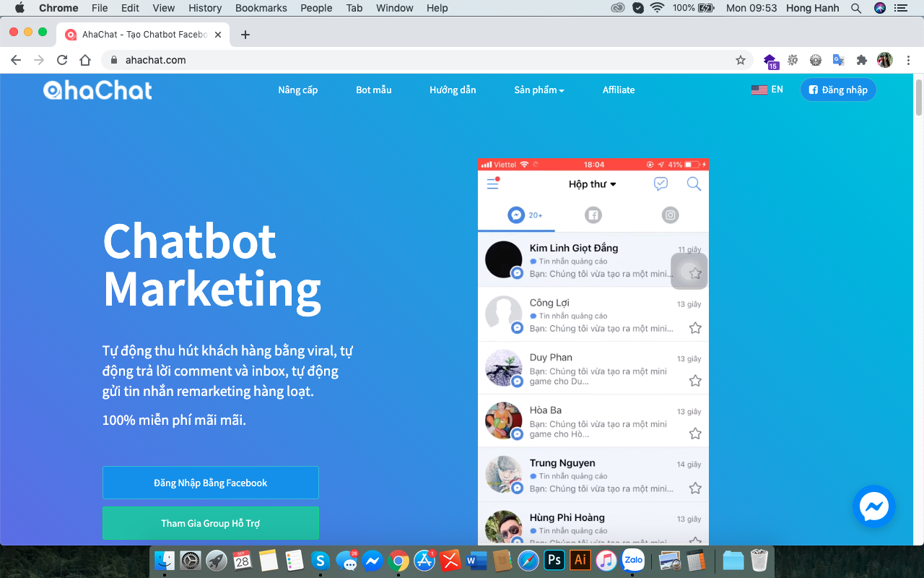This screenshot has width=924, height=578.
Task: Open Illustrator from the Dock
Action: [580, 560]
